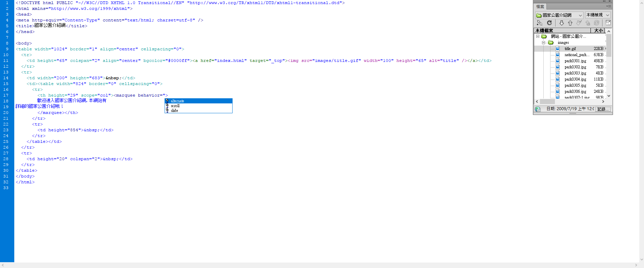Click the connect to remote host icon
The height and width of the screenshot is (268, 644).
point(539,23)
